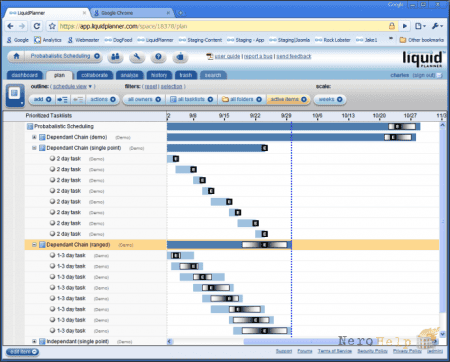Open a new Chrome tab

(x=180, y=13)
